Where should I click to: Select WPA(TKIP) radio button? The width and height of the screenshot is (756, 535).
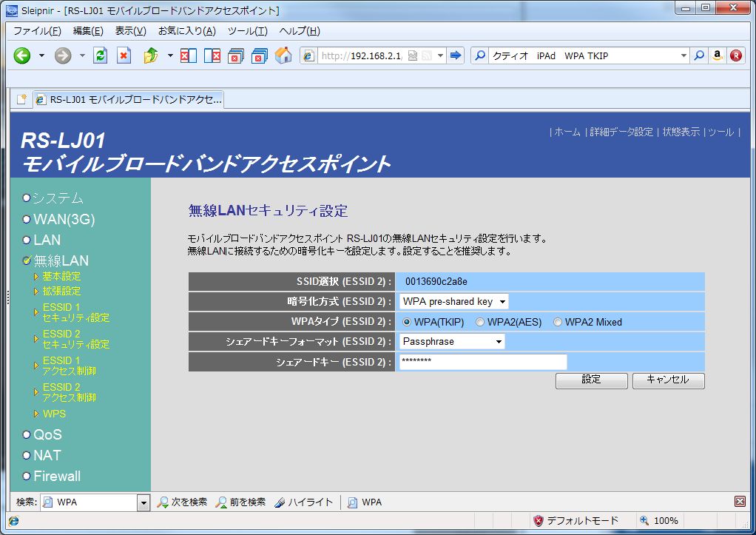click(407, 322)
